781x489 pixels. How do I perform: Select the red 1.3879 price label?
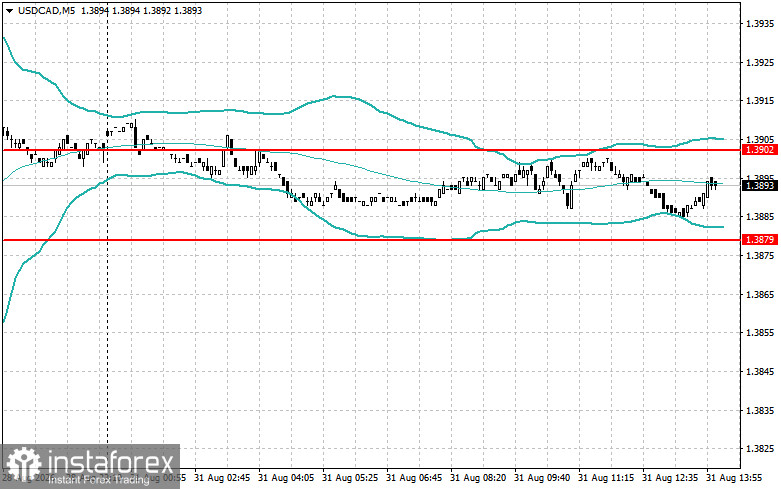tap(760, 240)
